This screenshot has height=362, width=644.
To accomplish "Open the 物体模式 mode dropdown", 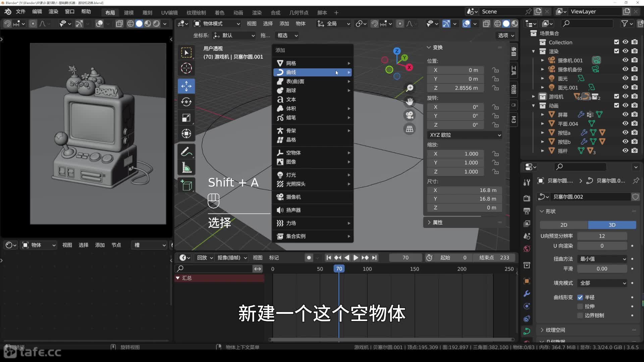I will pyautogui.click(x=217, y=23).
